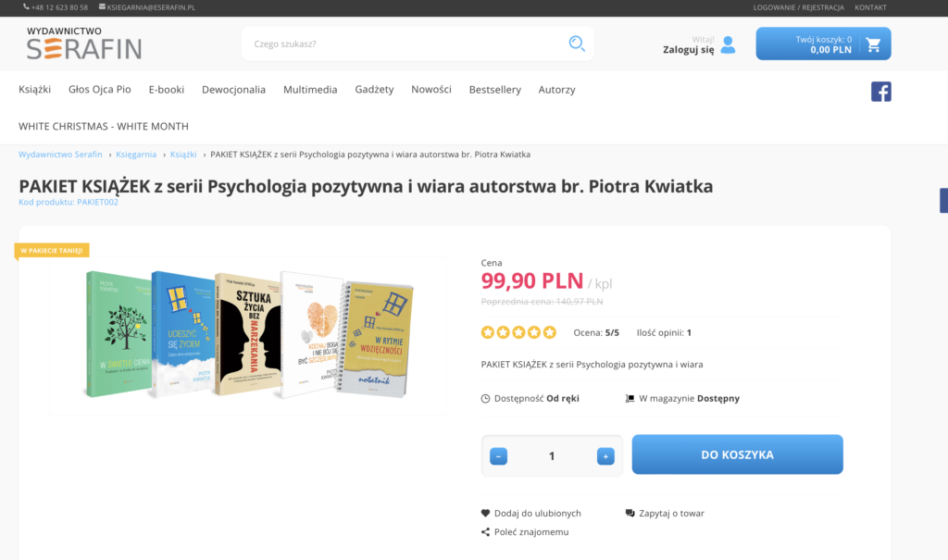Select the E-booki category
The width and height of the screenshot is (948, 560).
pyautogui.click(x=167, y=90)
